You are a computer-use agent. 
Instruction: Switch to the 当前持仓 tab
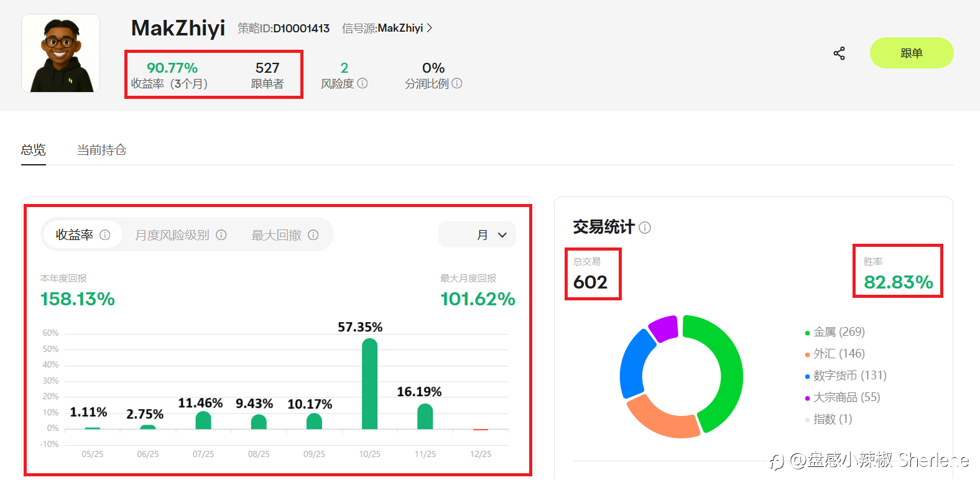click(x=101, y=150)
